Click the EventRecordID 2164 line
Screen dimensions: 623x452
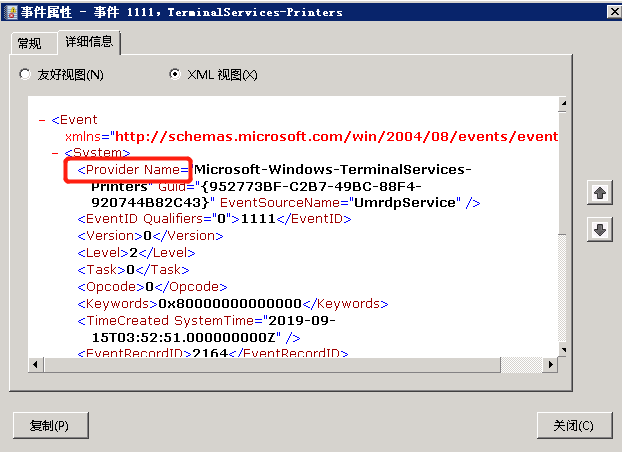click(x=213, y=353)
